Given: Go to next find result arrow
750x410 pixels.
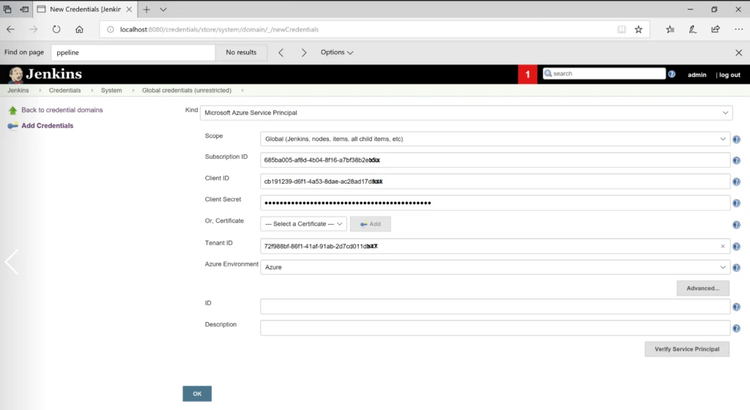Looking at the screenshot, I should coord(304,53).
